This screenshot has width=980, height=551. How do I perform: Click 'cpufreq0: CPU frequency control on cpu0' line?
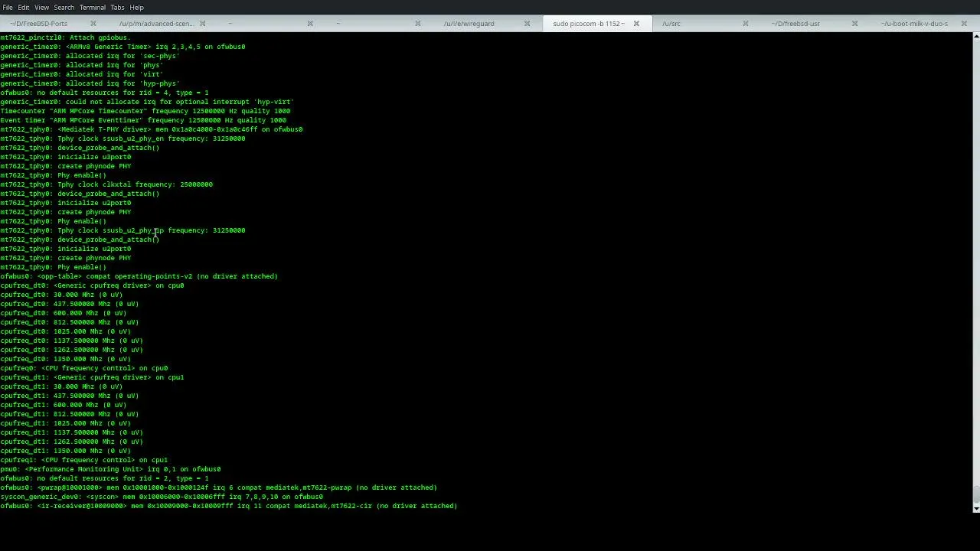tap(83, 368)
